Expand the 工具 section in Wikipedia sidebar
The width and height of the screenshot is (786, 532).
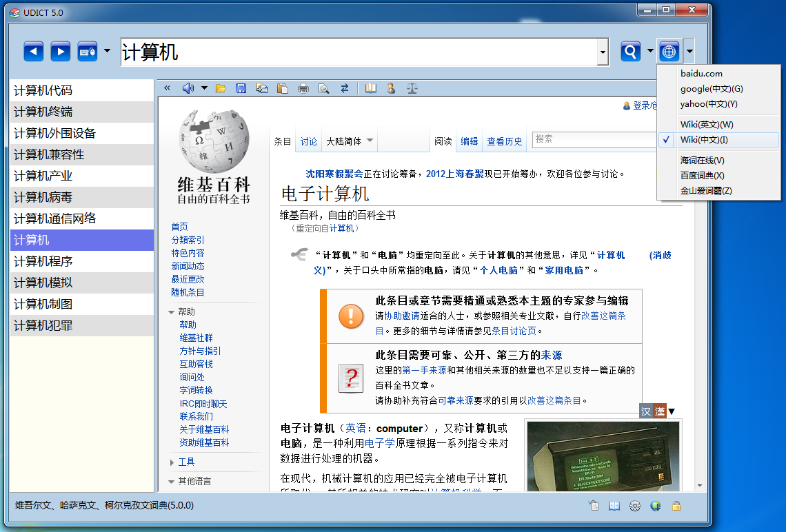(x=186, y=462)
